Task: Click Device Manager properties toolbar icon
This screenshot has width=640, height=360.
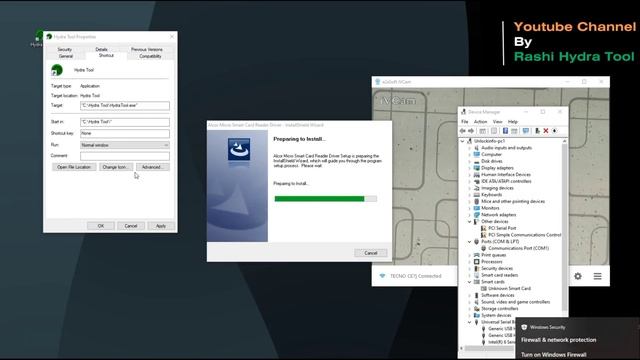Action: point(494,131)
